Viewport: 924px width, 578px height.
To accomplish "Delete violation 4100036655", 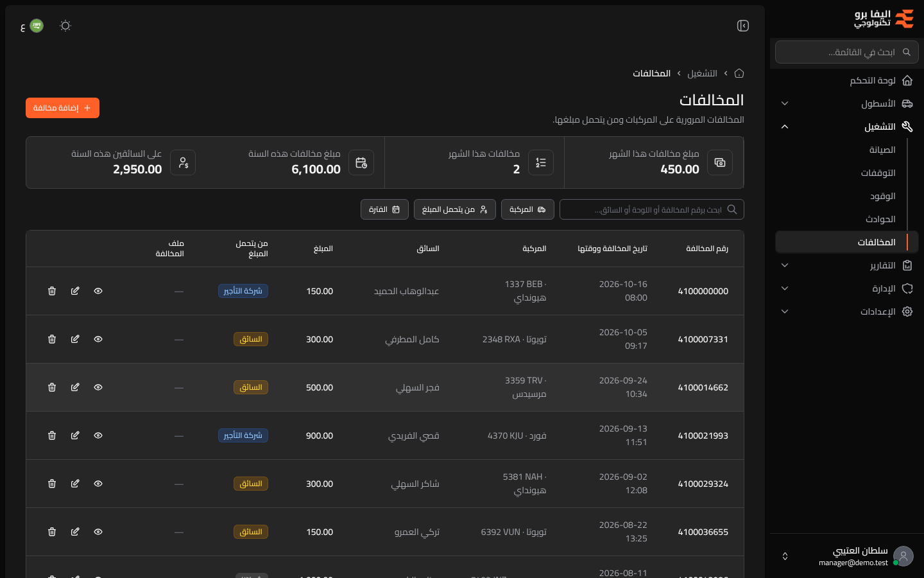I will point(52,532).
